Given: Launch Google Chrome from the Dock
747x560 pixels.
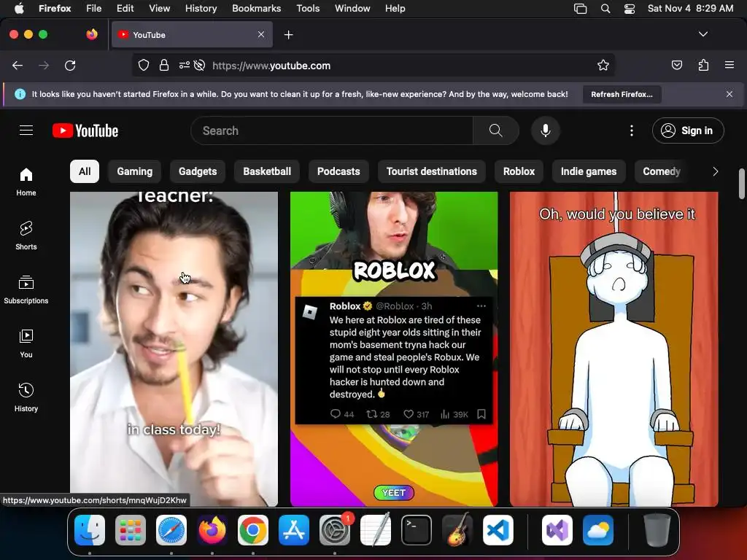Looking at the screenshot, I should 253,530.
